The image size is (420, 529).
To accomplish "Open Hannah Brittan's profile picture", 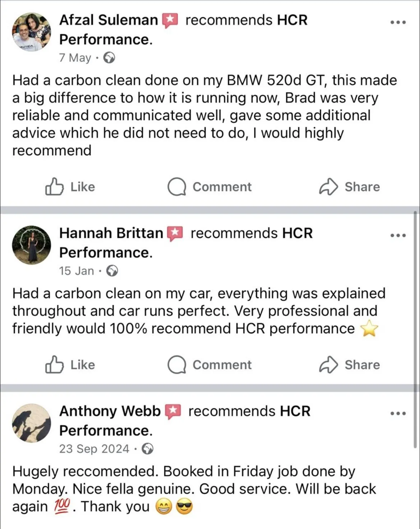I will [x=32, y=245].
